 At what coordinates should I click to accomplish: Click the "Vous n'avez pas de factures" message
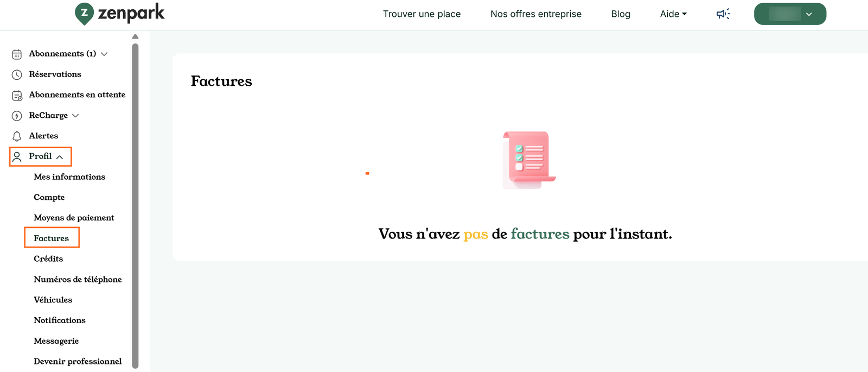click(x=525, y=234)
